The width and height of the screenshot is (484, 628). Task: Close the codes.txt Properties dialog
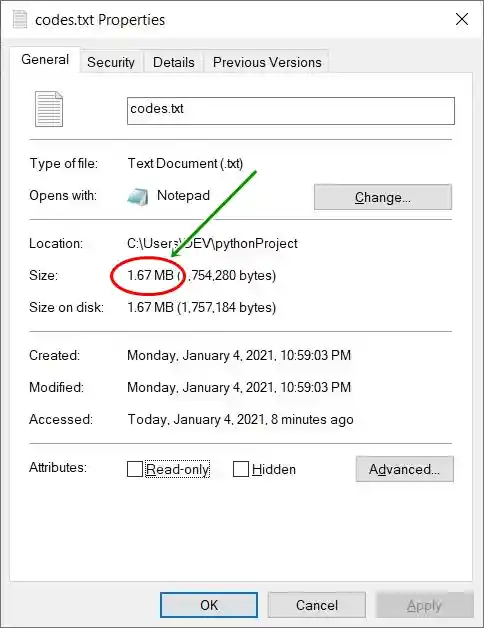pos(462,19)
